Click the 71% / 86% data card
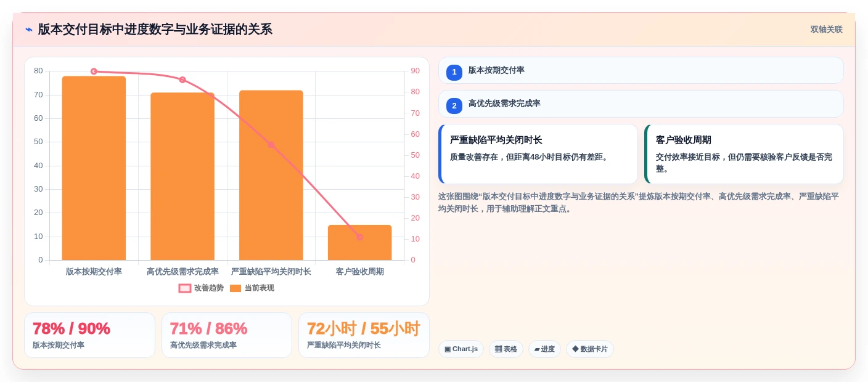This screenshot has height=382, width=868. click(227, 335)
